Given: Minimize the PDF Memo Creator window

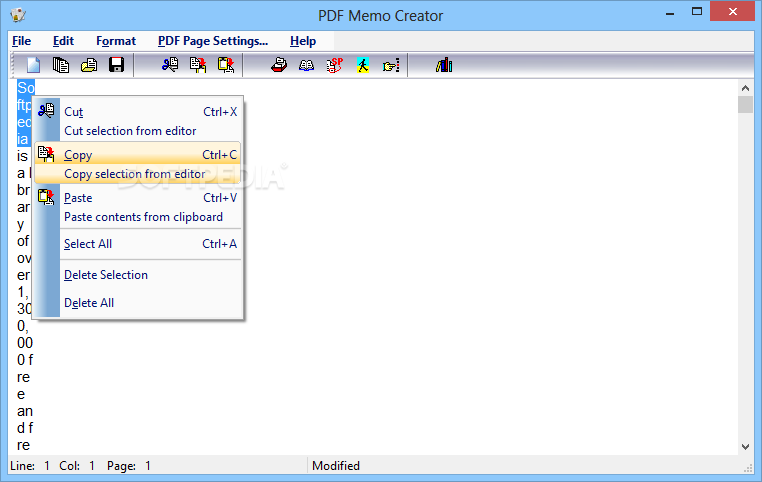Looking at the screenshot, I should [x=670, y=13].
